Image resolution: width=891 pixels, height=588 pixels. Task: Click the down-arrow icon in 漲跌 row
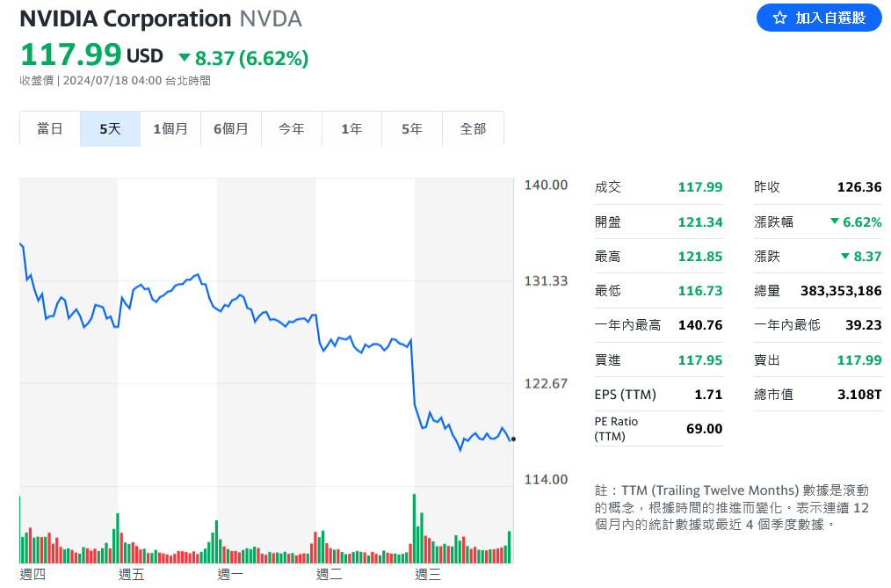coord(844,256)
